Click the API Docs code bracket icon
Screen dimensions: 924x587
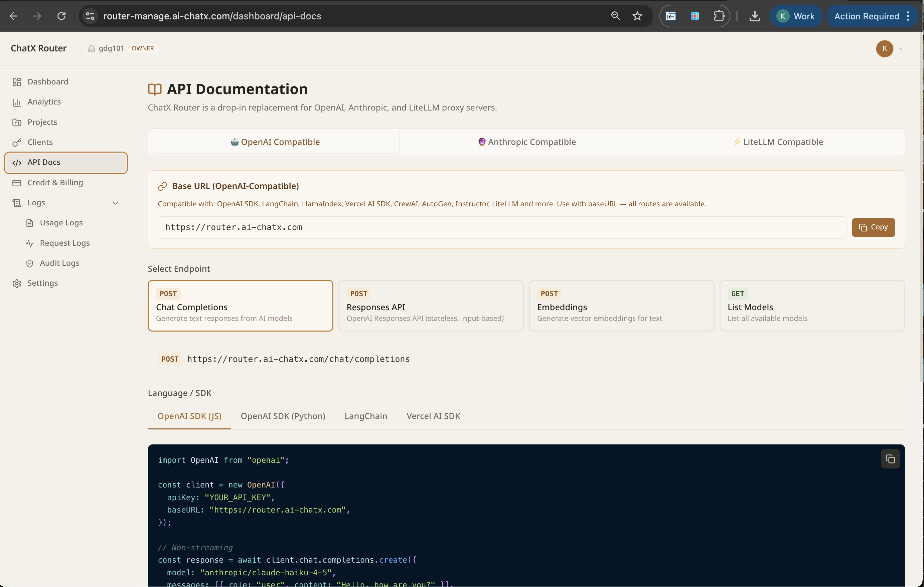[x=16, y=163]
